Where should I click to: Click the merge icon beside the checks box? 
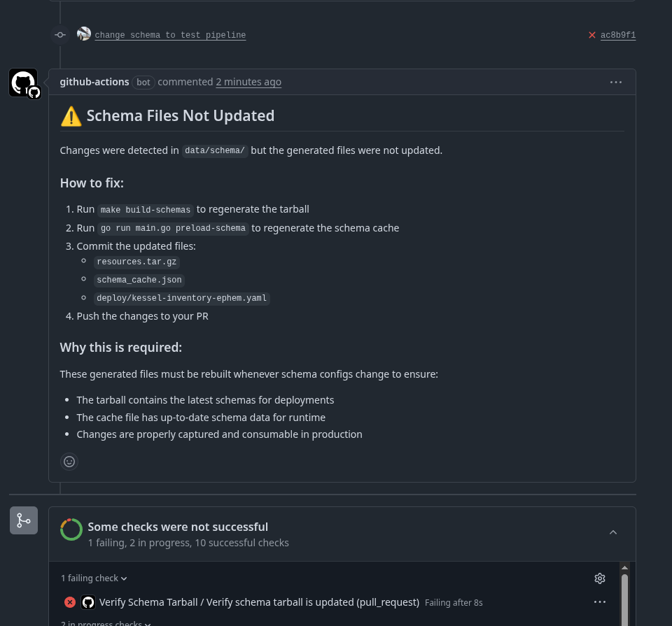click(24, 520)
